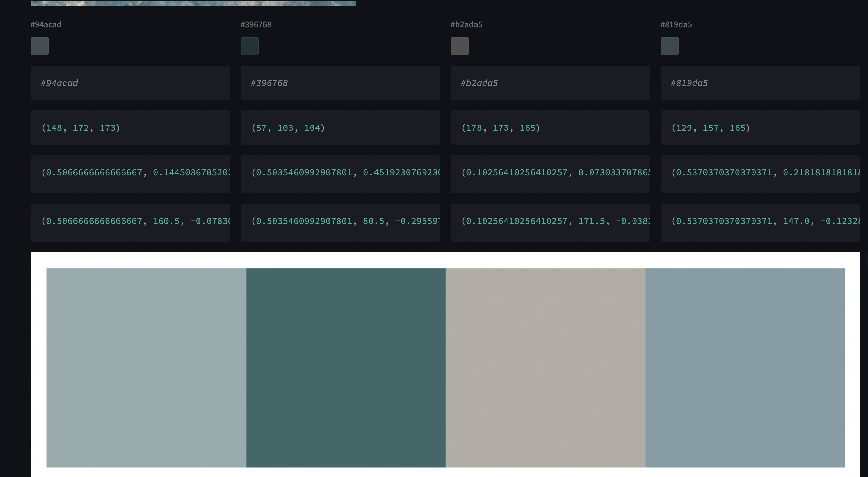Open the #819da5 color picker swatch
This screenshot has height=477, width=868.
(x=669, y=46)
